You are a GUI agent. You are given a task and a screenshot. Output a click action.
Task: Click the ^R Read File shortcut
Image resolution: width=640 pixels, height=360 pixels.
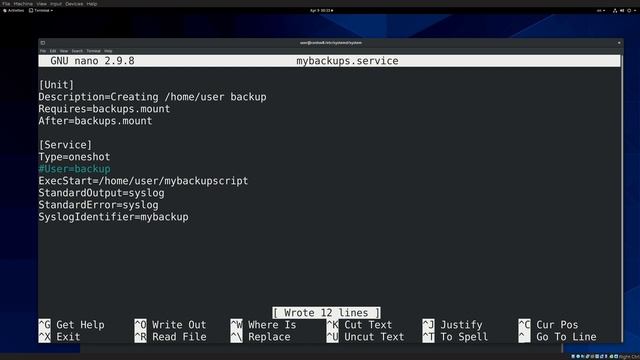click(170, 337)
